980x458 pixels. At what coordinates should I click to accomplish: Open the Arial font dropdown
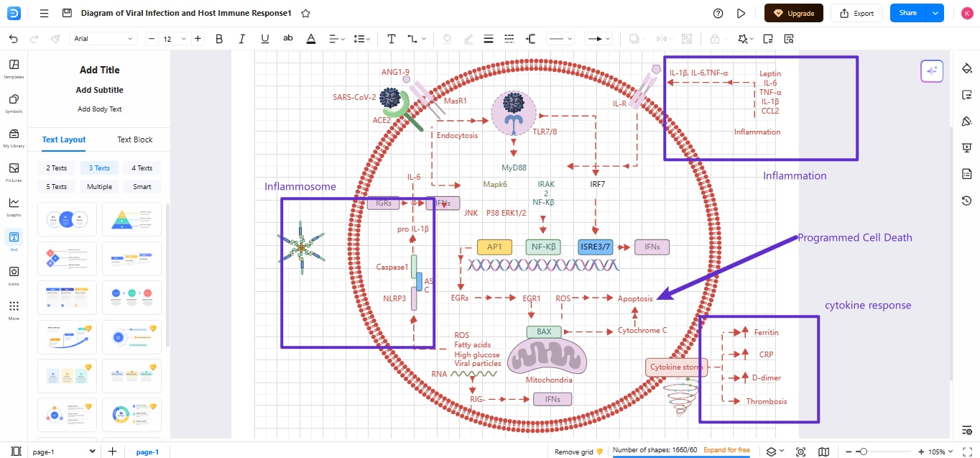[103, 39]
